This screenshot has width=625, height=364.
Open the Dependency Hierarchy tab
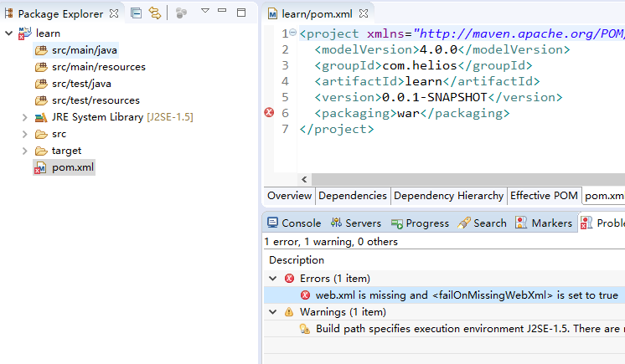(x=448, y=196)
